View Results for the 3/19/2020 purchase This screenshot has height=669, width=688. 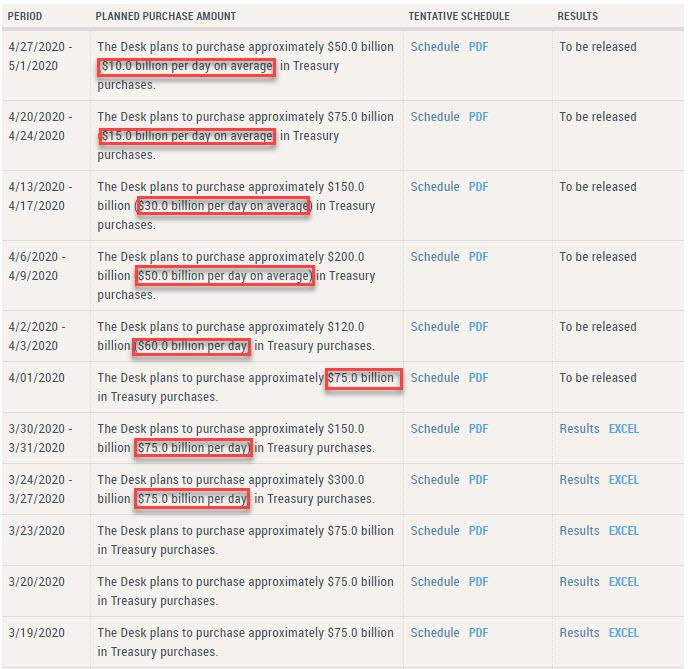pos(579,633)
